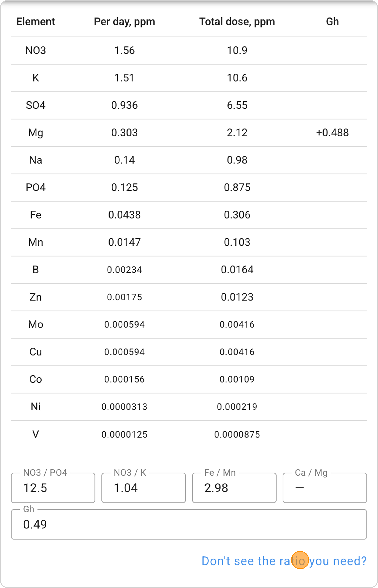Click the +0.488 Gh value in Mg row
Viewport: 378px width, 588px height.
pos(332,133)
